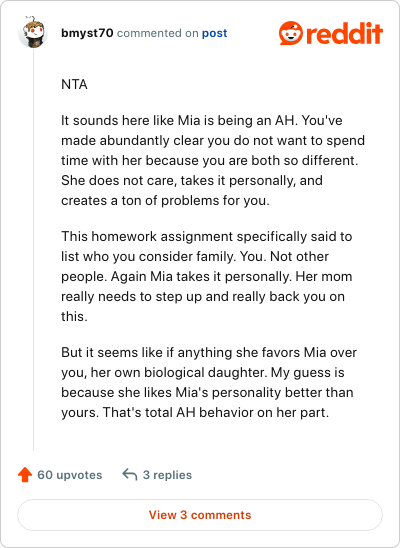Click the line "creates a ton of problems for you."

165,201
